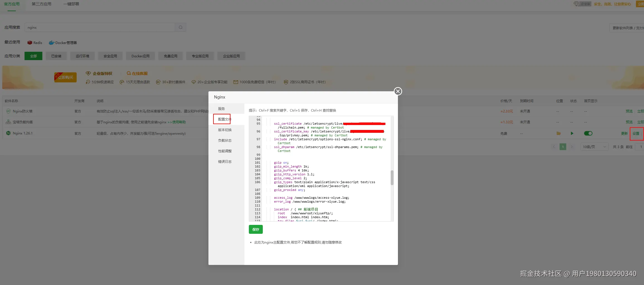644x285 pixels.
Task: Open the Nginx 1.26.1 install folder icon
Action: click(558, 133)
